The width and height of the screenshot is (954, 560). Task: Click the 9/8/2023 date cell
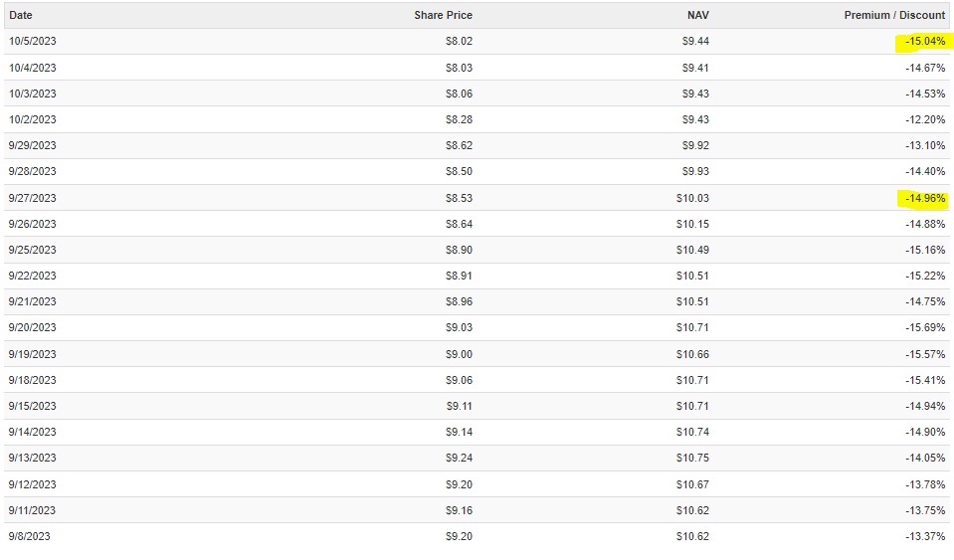click(30, 536)
